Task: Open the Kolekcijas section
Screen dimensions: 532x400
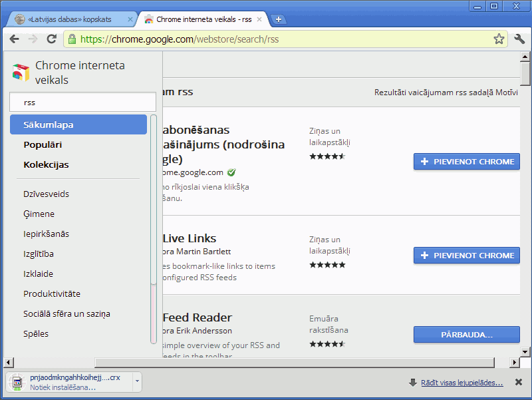Action: (x=46, y=164)
